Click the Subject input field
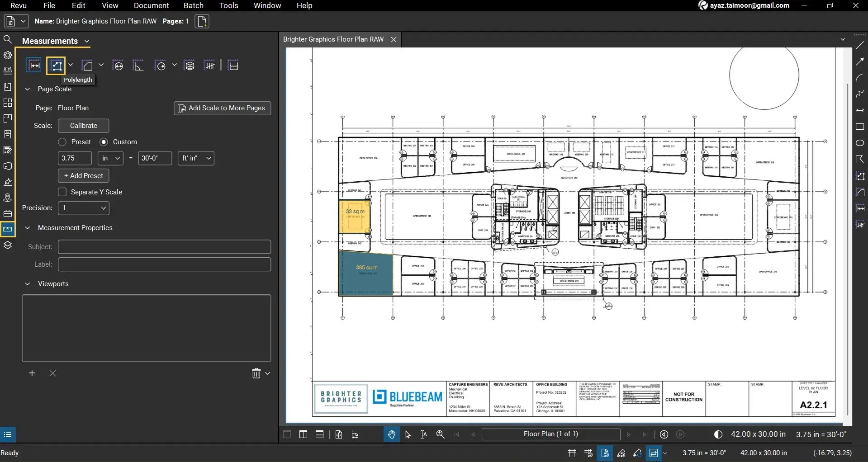 pyautogui.click(x=164, y=247)
